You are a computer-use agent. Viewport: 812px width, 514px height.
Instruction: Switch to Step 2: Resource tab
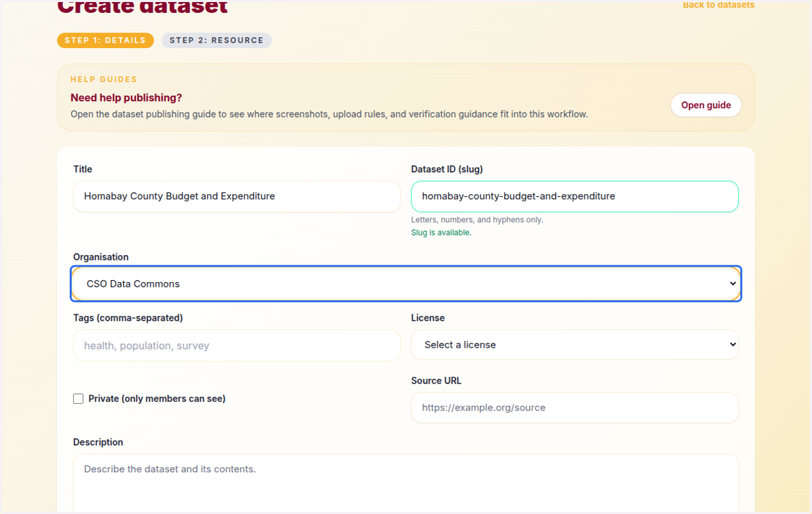pos(217,40)
